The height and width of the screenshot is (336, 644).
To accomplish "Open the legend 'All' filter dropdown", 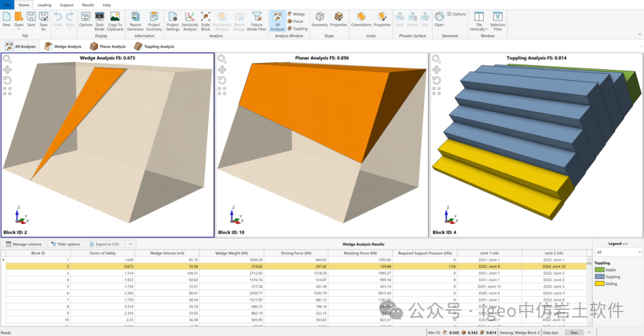I will pyautogui.click(x=618, y=253).
